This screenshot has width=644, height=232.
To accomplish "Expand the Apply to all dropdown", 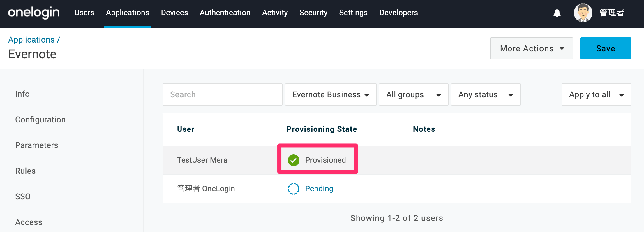I will (x=596, y=94).
